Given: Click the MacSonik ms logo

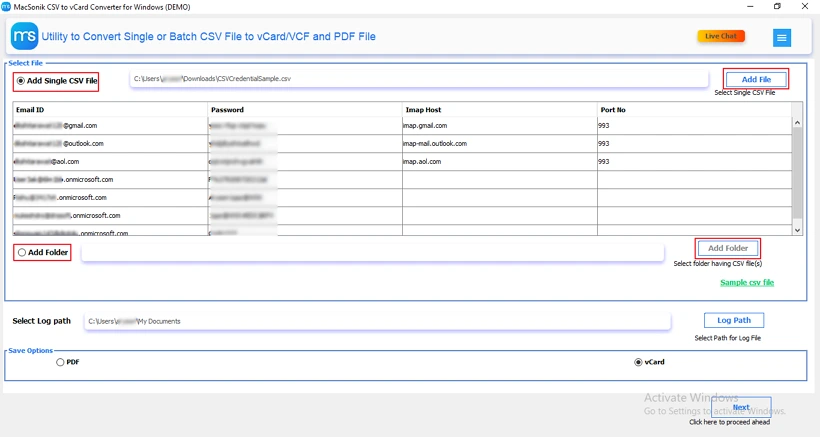Looking at the screenshot, I should 25,36.
